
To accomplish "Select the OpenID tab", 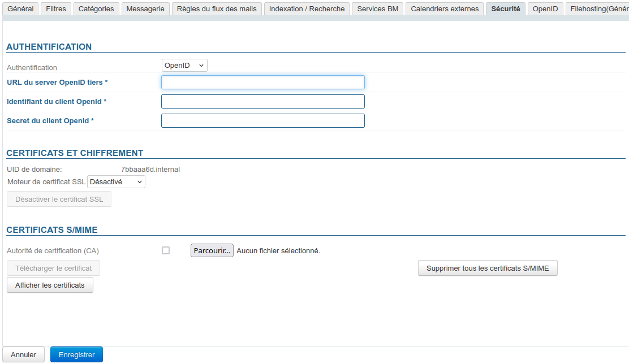I will coord(545,9).
